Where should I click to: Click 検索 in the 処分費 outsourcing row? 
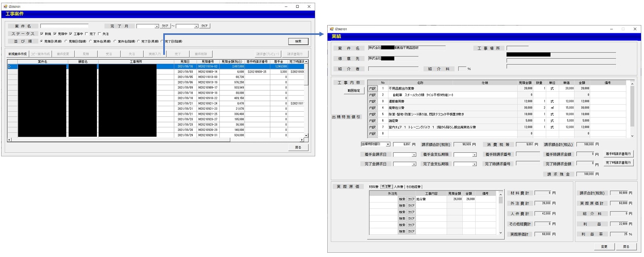click(x=402, y=199)
